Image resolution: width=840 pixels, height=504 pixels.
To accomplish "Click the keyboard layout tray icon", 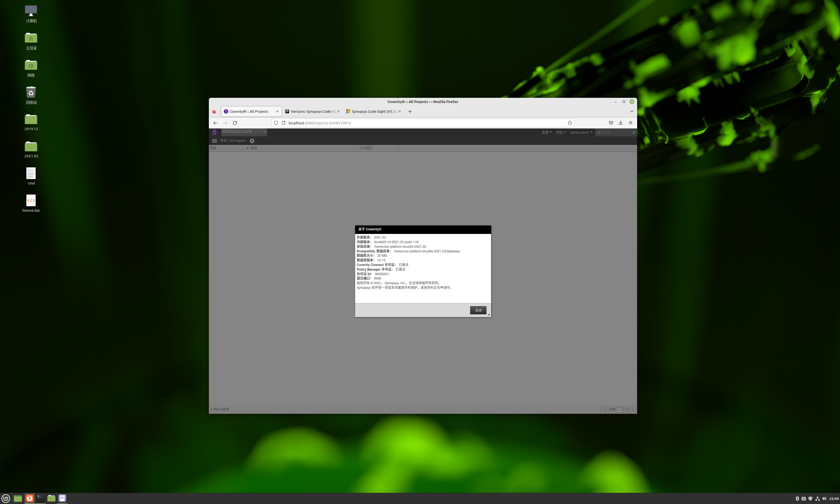I will point(804,499).
